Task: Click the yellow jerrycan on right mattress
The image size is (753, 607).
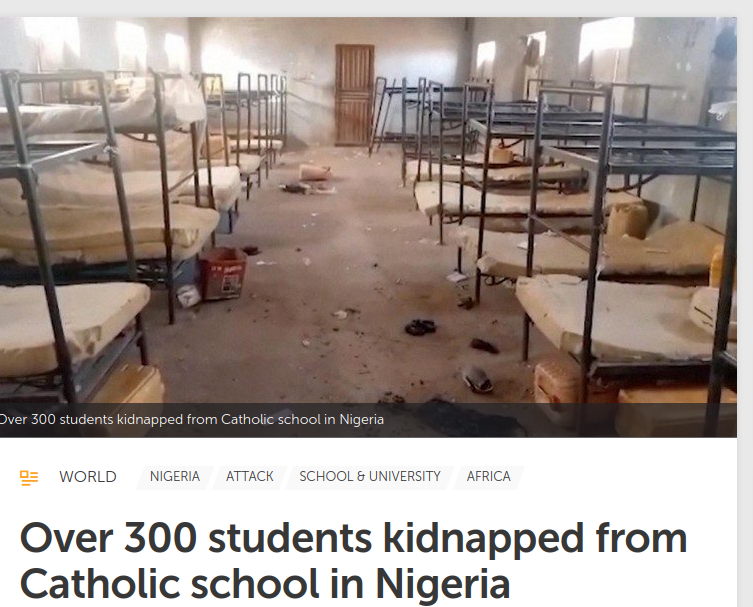Action: pyautogui.click(x=627, y=220)
